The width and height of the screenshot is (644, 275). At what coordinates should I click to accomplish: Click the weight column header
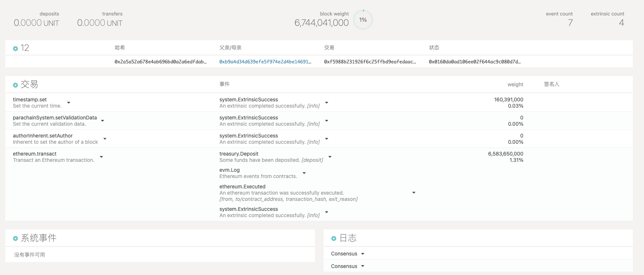coord(515,84)
